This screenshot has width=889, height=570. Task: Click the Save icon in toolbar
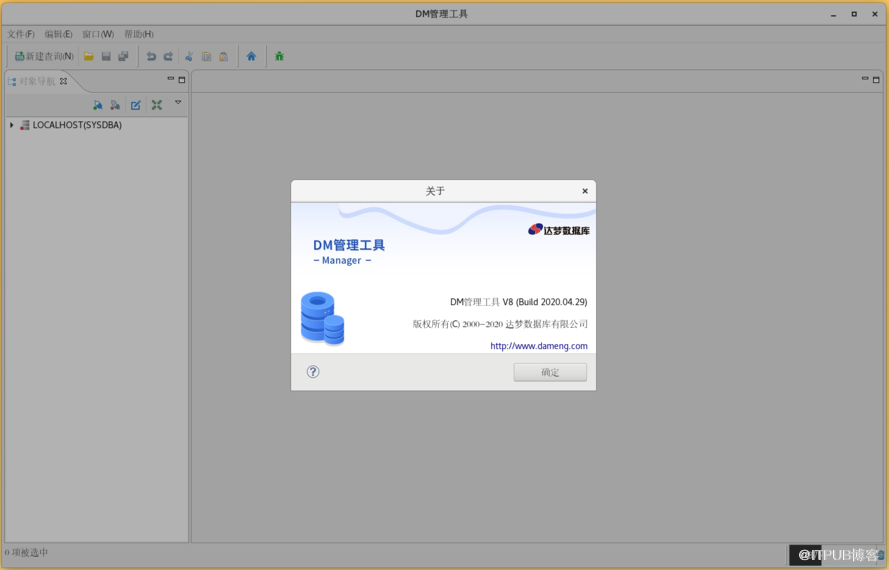coord(106,57)
